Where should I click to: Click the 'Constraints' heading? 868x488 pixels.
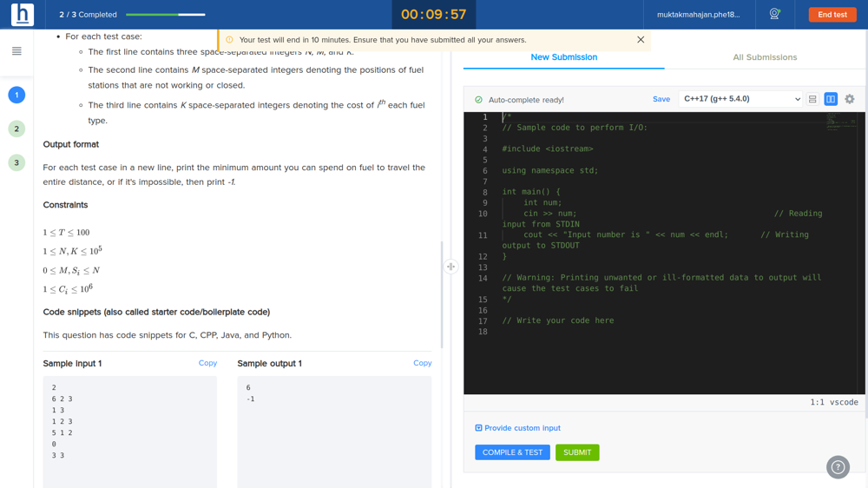pos(65,205)
